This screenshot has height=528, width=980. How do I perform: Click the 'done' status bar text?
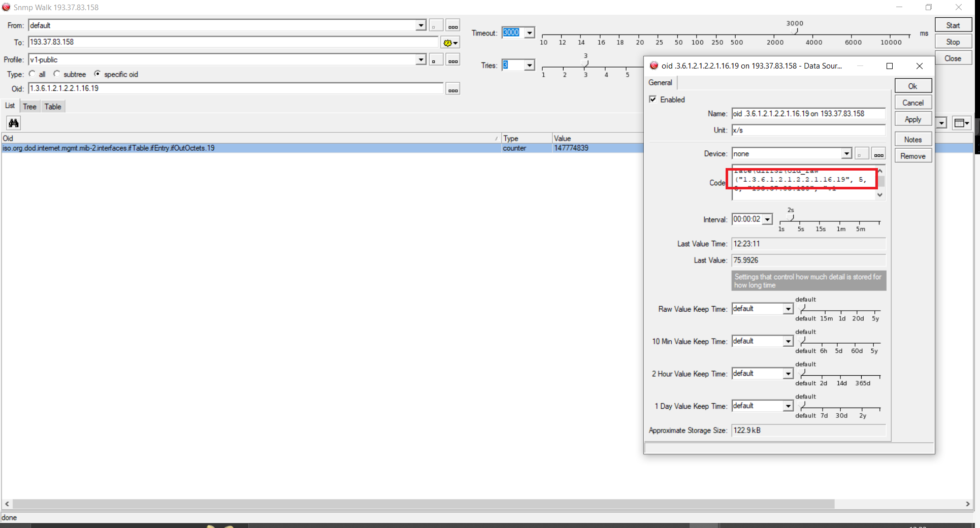[x=9, y=518]
